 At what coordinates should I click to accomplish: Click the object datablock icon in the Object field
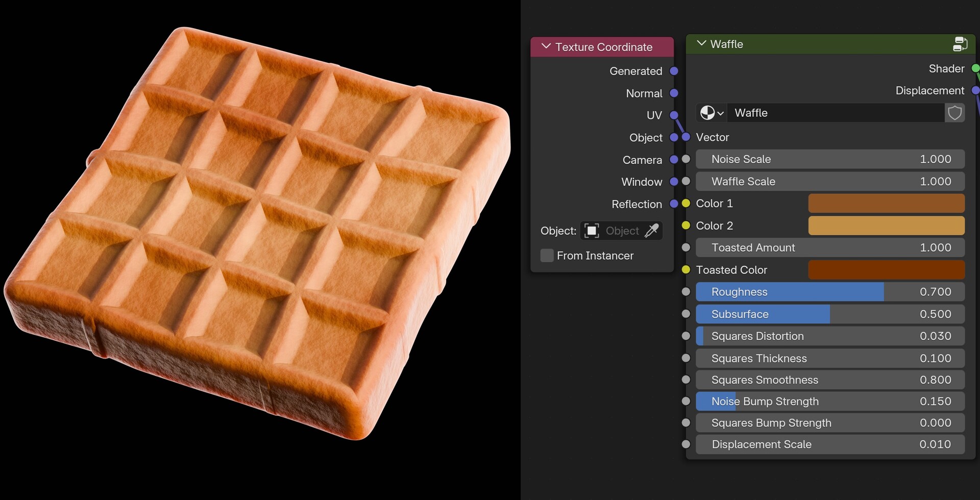[x=591, y=231]
